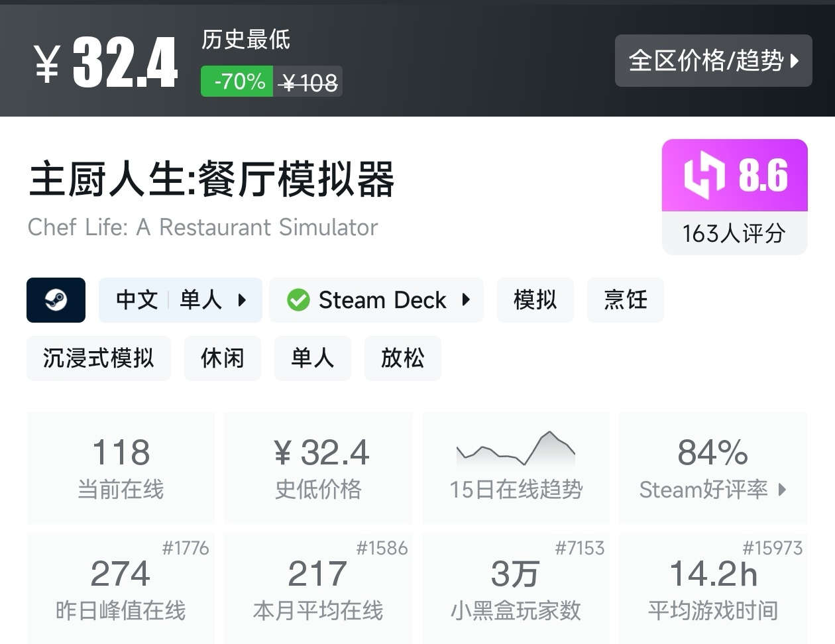
Task: Click the green Steam Deck verified checkmark
Action: coord(298,300)
